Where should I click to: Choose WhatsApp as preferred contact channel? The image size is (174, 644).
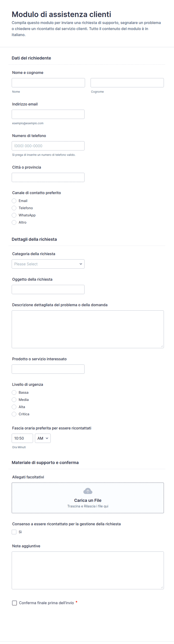coord(14,215)
